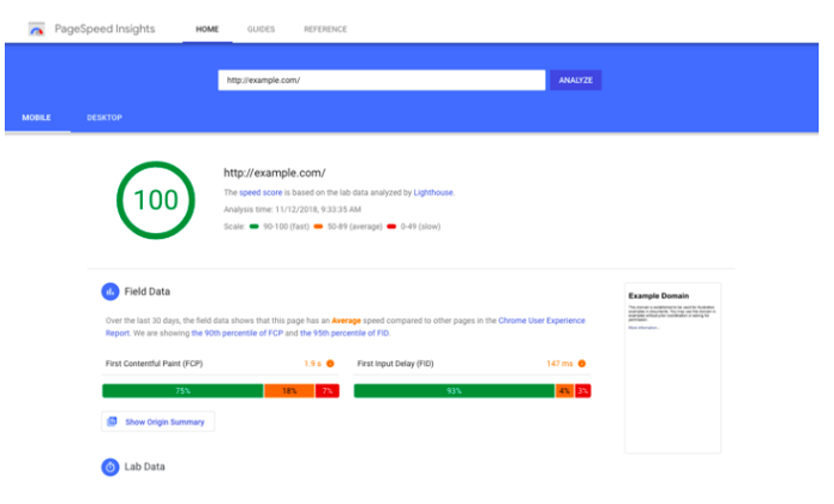Click the Analysis time text
The image size is (834, 504).
coord(293,209)
